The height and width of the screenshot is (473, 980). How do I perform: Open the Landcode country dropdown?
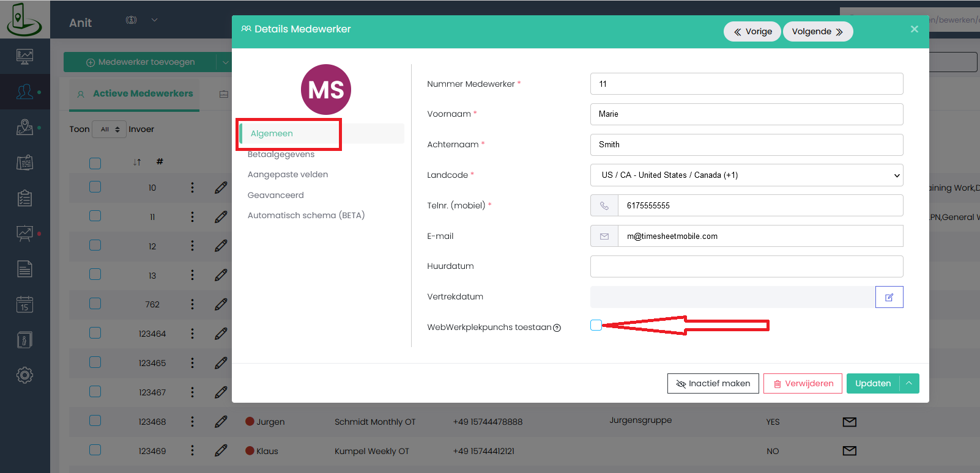(x=746, y=175)
